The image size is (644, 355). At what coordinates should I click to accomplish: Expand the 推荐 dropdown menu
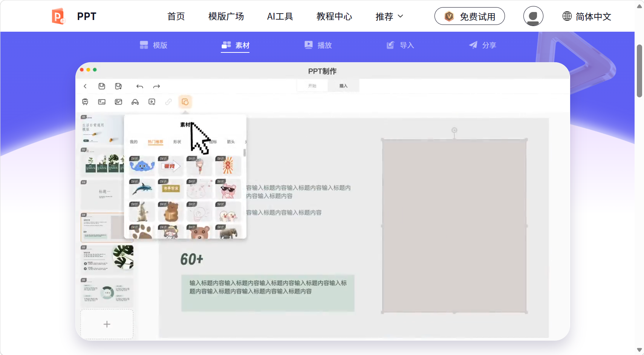(389, 17)
